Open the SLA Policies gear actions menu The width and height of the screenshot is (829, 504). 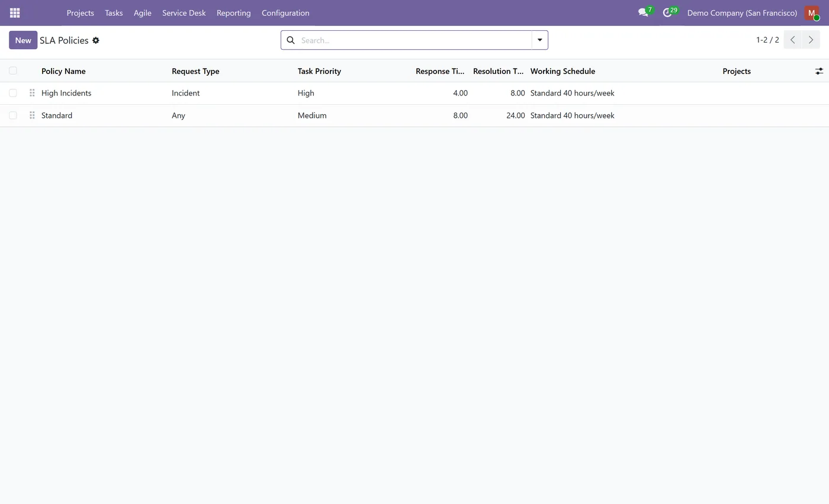pyautogui.click(x=96, y=40)
